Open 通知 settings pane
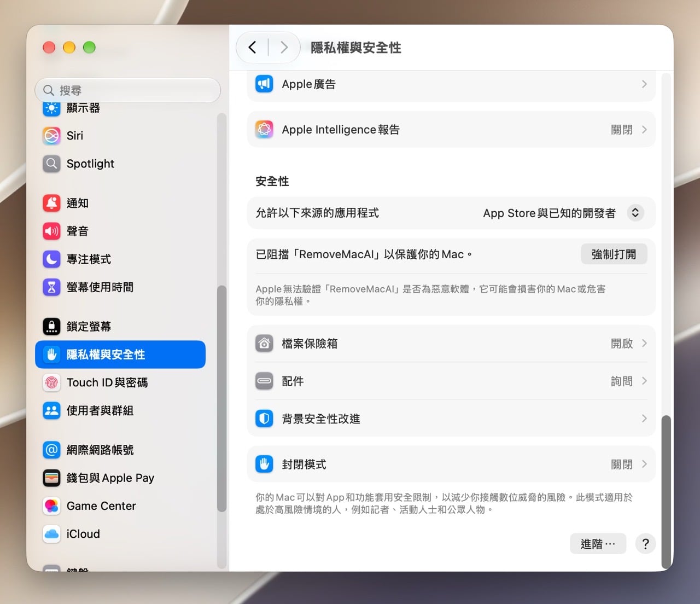This screenshot has height=604, width=700. click(120, 203)
